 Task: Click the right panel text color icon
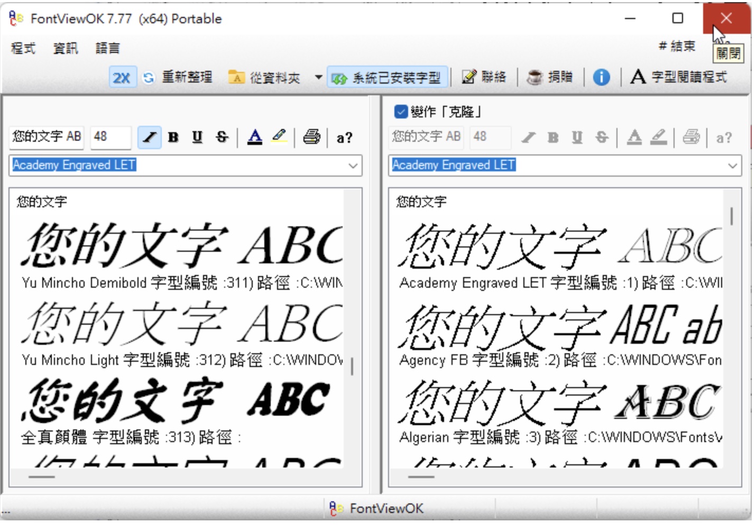(x=634, y=137)
